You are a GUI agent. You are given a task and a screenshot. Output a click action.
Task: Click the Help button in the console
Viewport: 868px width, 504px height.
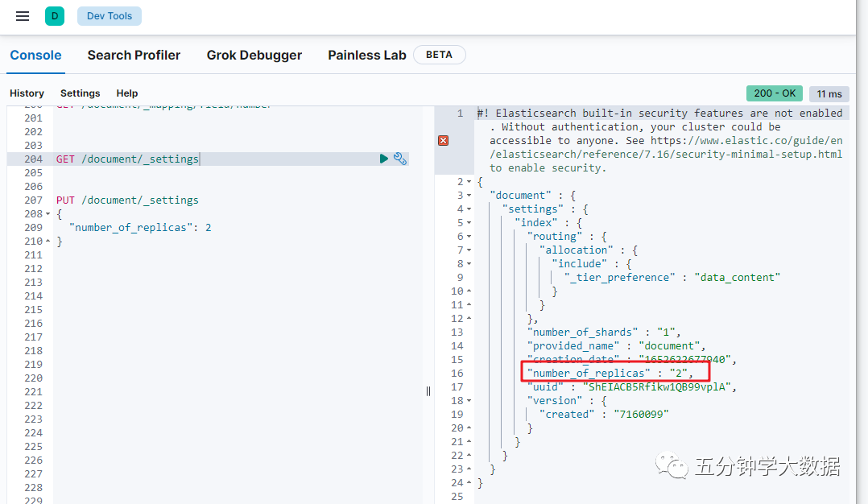pyautogui.click(x=126, y=93)
